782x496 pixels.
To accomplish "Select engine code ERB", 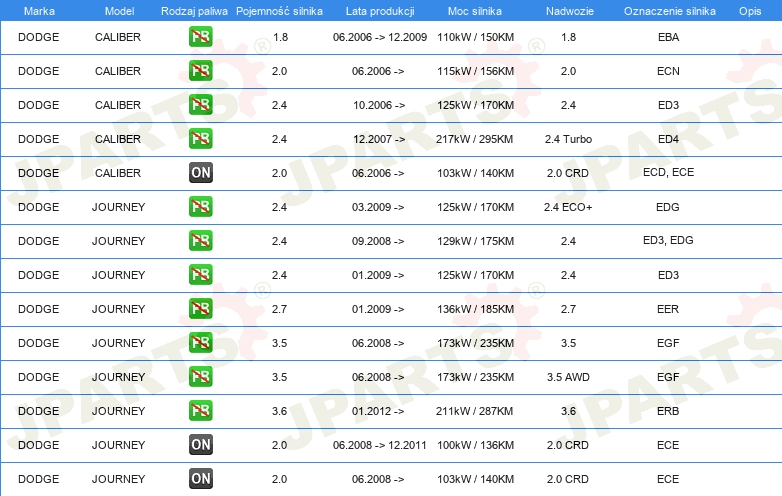I will [668, 411].
